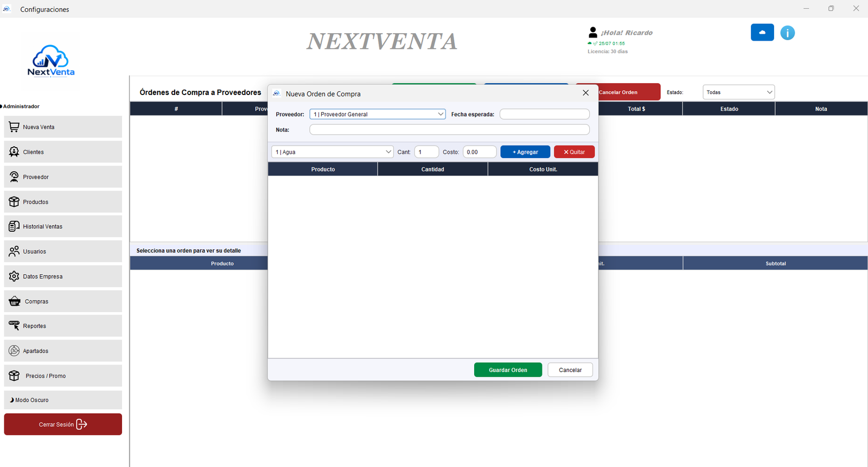Image resolution: width=868 pixels, height=467 pixels.
Task: Open the Proveedor dropdown in dialog
Action: pyautogui.click(x=378, y=114)
